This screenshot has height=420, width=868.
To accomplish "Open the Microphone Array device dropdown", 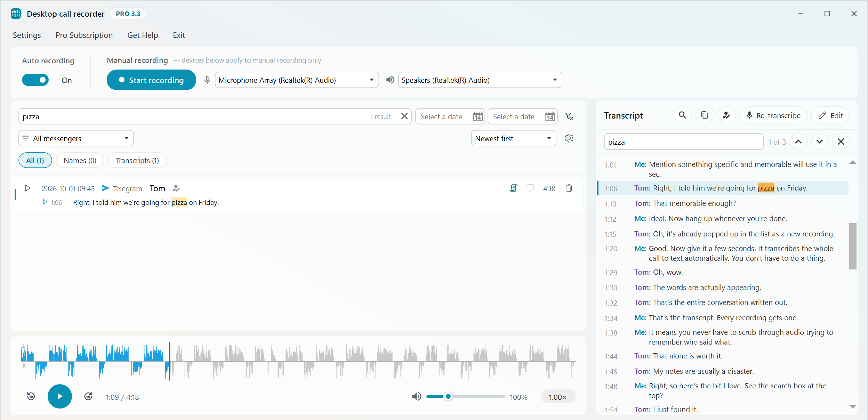I will click(297, 80).
